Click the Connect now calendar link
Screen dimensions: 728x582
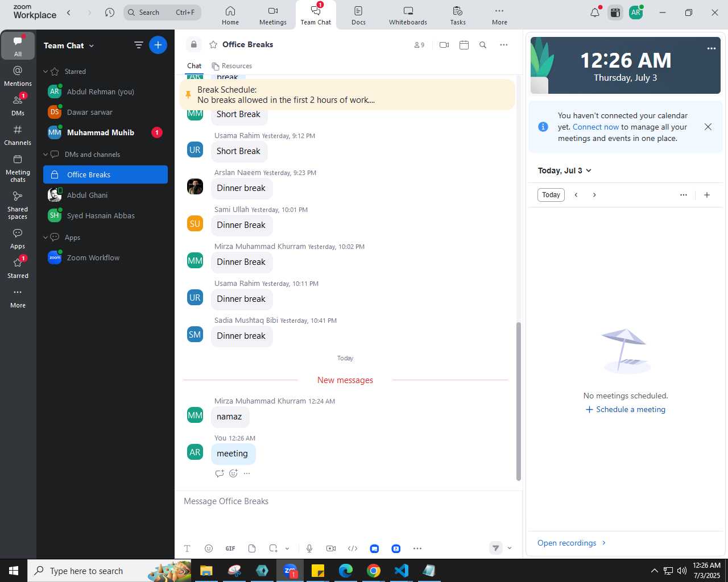pos(595,127)
